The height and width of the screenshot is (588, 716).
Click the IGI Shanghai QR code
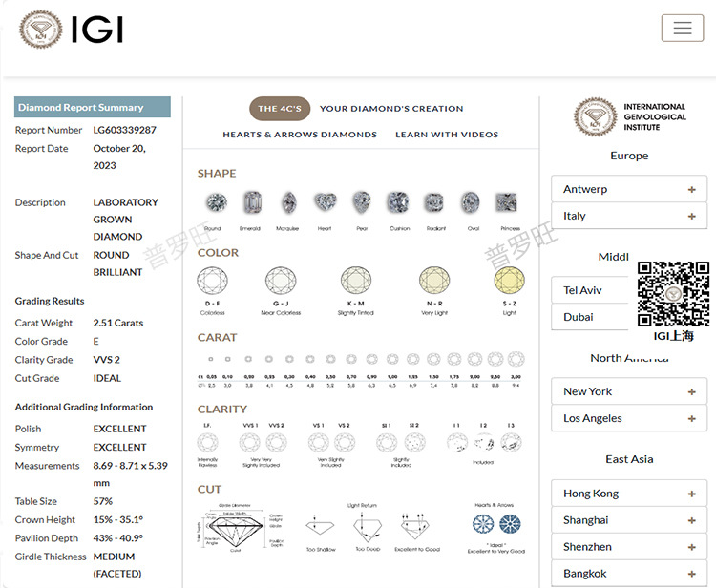coord(674,294)
